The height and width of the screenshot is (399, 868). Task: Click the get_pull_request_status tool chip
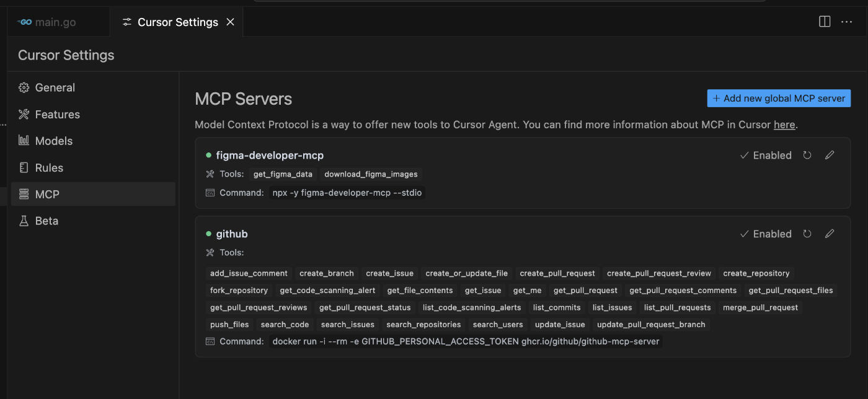(365, 307)
